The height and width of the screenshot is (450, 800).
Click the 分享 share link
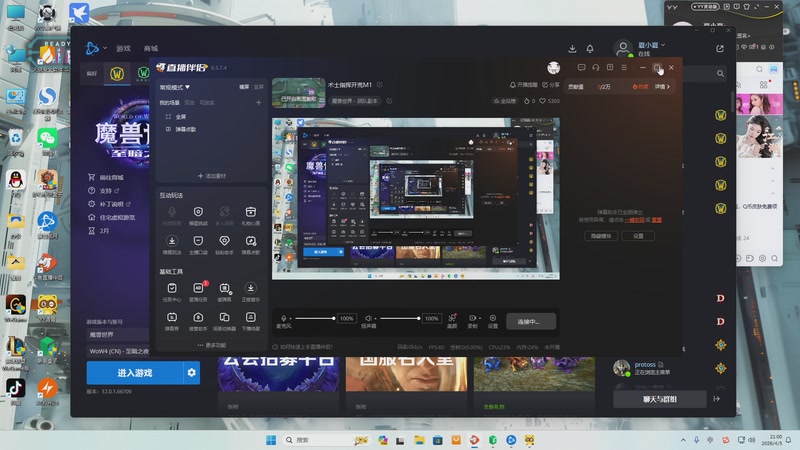[x=551, y=85]
